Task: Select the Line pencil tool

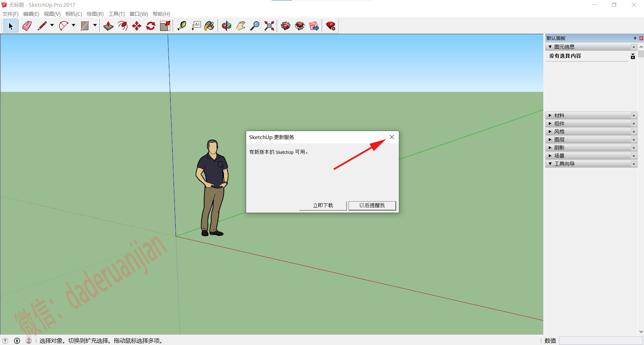Action: click(42, 26)
